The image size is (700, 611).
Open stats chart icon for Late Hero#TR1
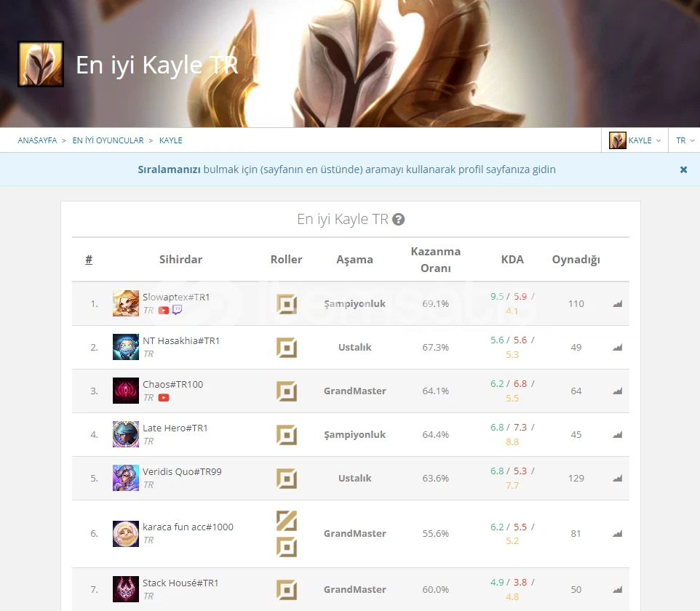pos(617,435)
